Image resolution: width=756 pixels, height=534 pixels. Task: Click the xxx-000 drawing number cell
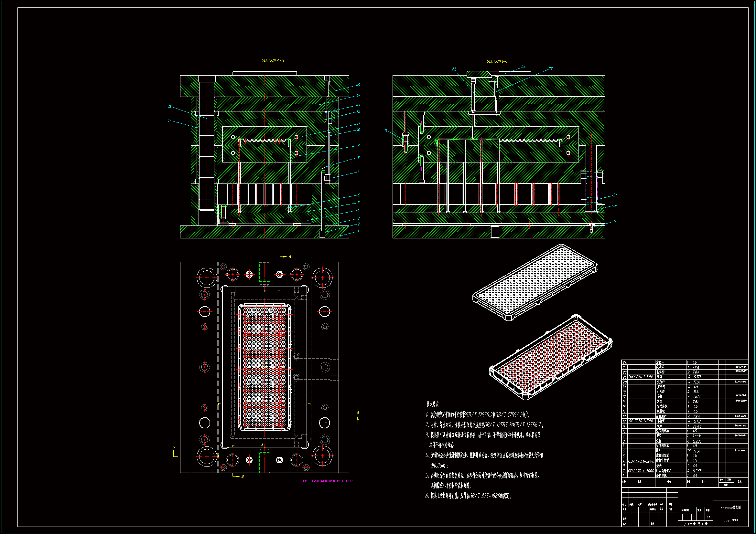click(730, 521)
